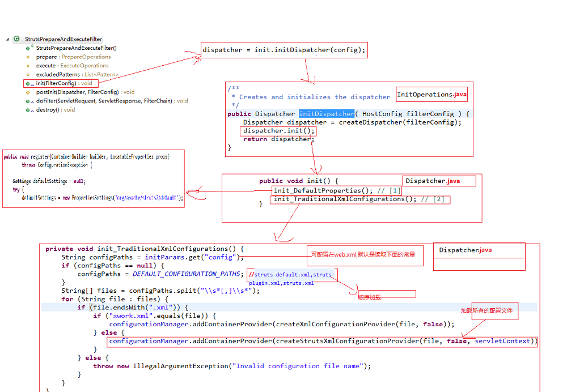Click the line 'Dispatcher dispatcher = createDispatcher(filterConfig);'
The image size is (567, 392).
click(x=352, y=122)
